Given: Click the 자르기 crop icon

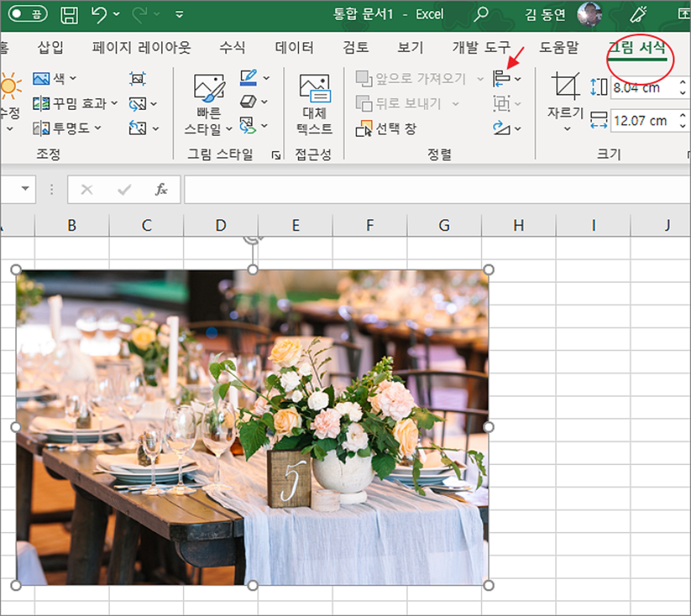Looking at the screenshot, I should (566, 87).
